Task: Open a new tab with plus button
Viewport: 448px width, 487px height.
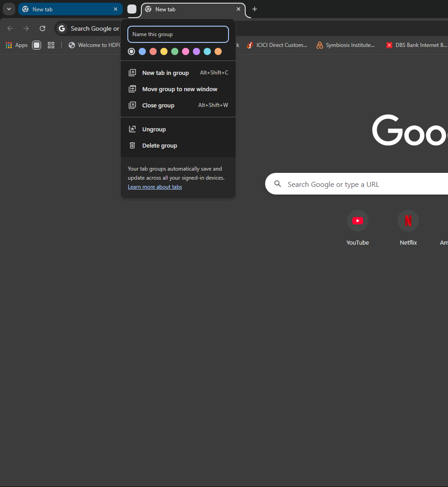Action: [x=254, y=9]
